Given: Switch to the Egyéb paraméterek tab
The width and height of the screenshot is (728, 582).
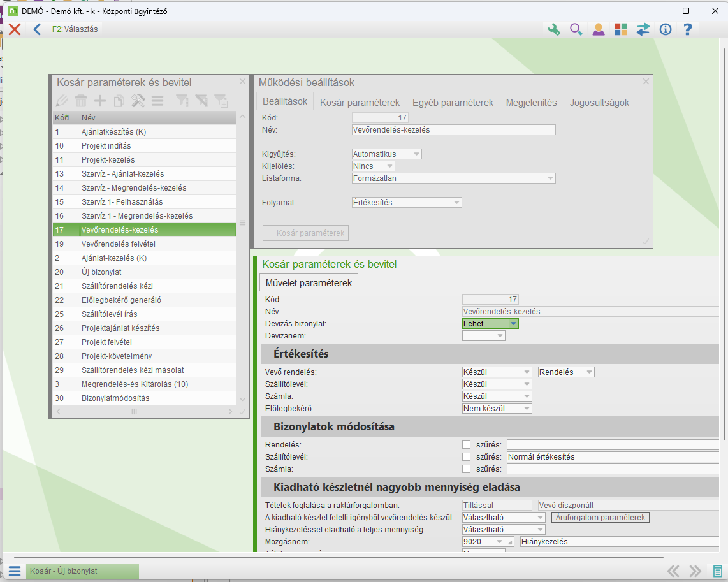Looking at the screenshot, I should pyautogui.click(x=453, y=103).
